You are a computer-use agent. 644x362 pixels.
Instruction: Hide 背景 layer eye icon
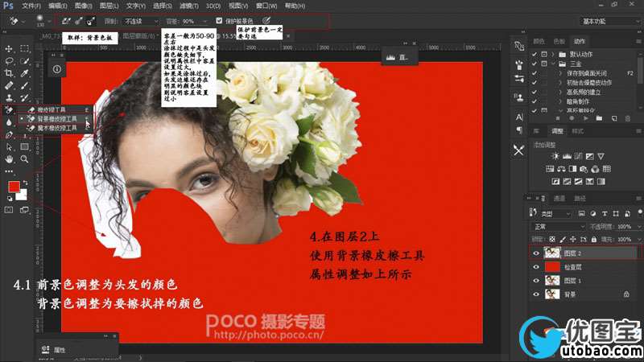(536, 294)
